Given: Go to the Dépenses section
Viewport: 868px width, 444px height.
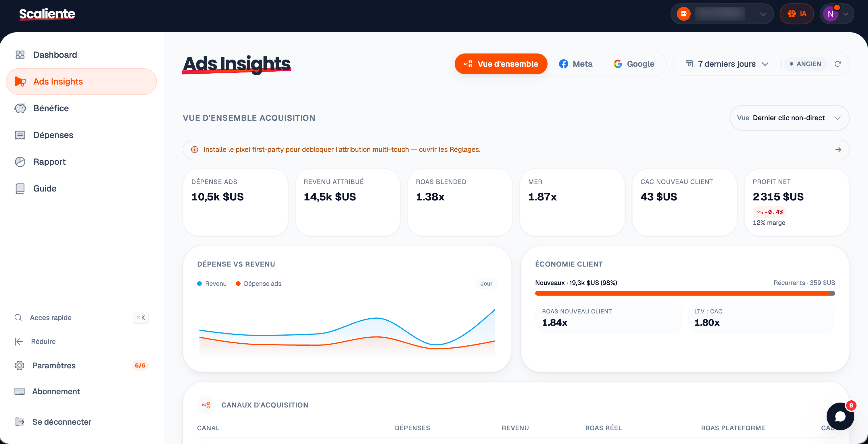Looking at the screenshot, I should coord(81,135).
